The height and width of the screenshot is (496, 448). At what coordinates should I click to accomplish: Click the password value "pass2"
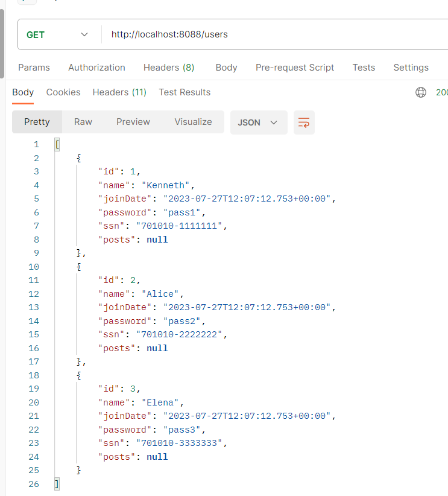point(181,322)
